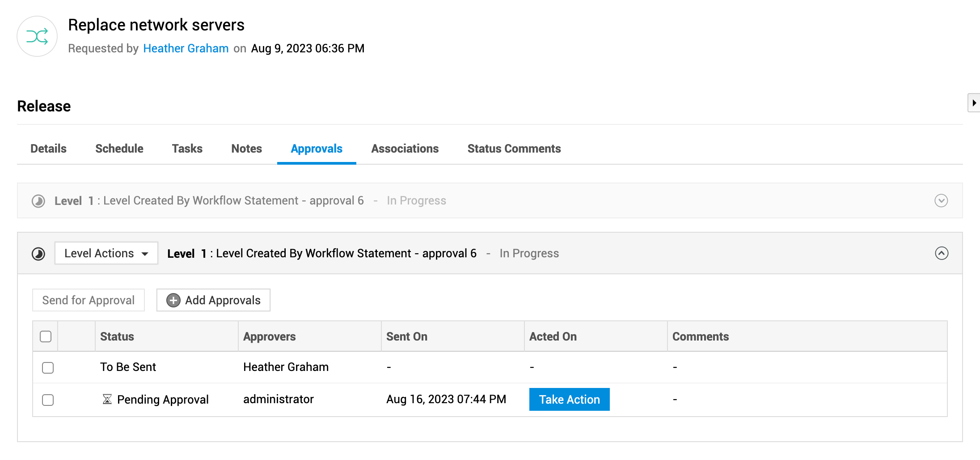
Task: Click the Aug 9, 2023 06:36 PM request date
Action: pyautogui.click(x=308, y=48)
